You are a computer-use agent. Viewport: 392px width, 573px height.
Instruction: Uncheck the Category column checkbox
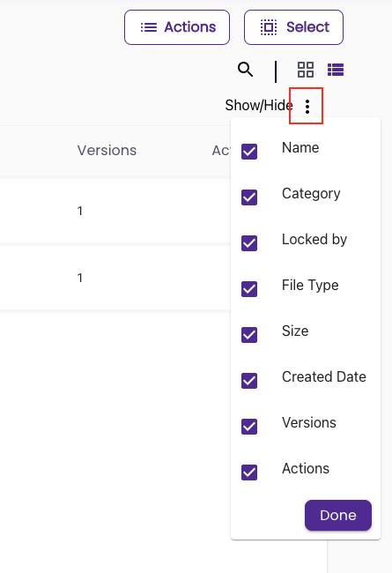pyautogui.click(x=249, y=197)
